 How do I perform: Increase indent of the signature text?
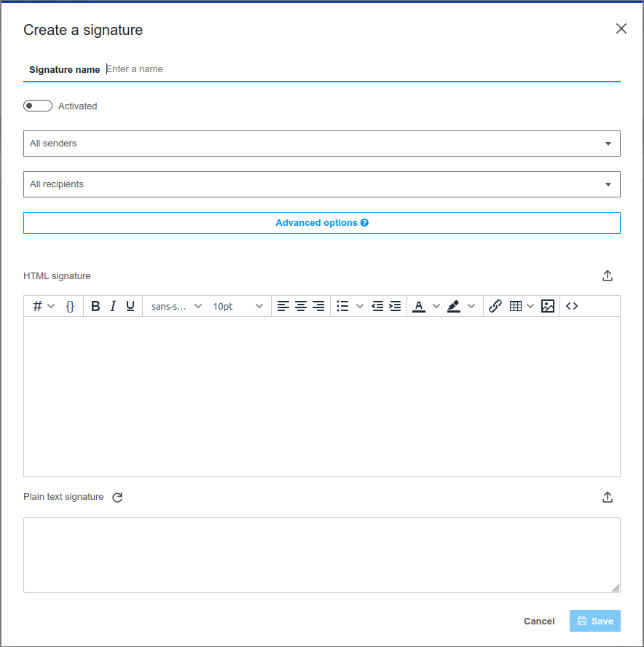coord(395,307)
